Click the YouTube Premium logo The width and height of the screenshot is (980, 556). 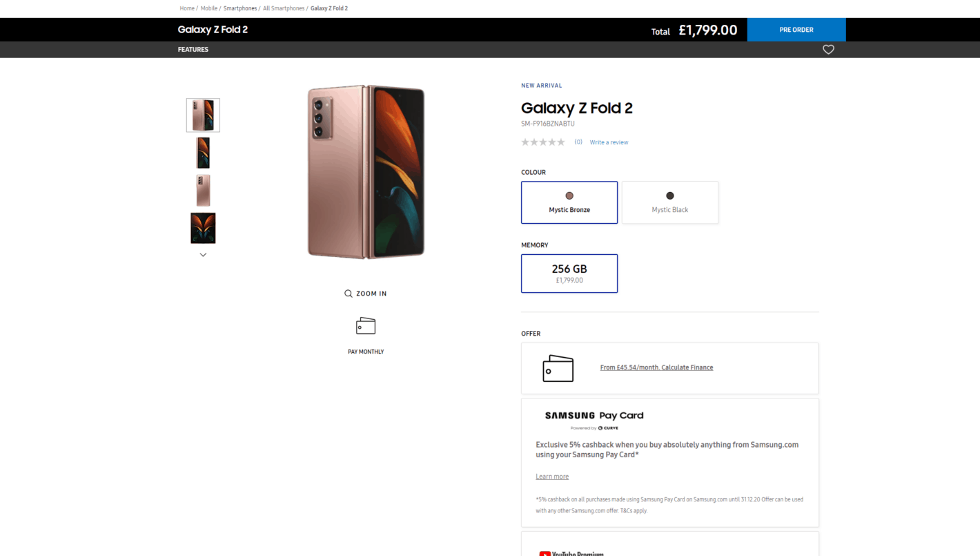click(571, 553)
